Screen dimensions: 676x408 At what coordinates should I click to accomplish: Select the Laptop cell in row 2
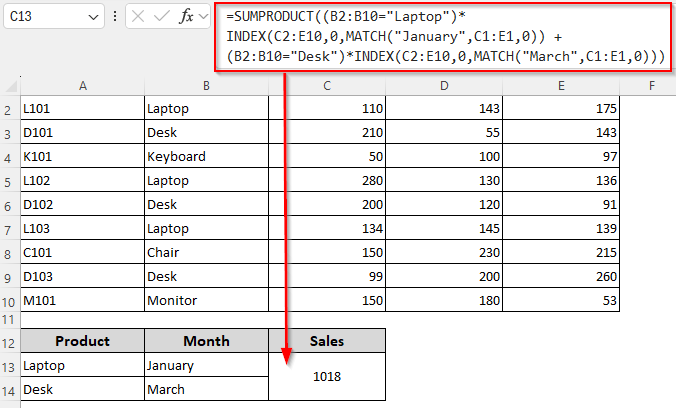click(x=207, y=108)
